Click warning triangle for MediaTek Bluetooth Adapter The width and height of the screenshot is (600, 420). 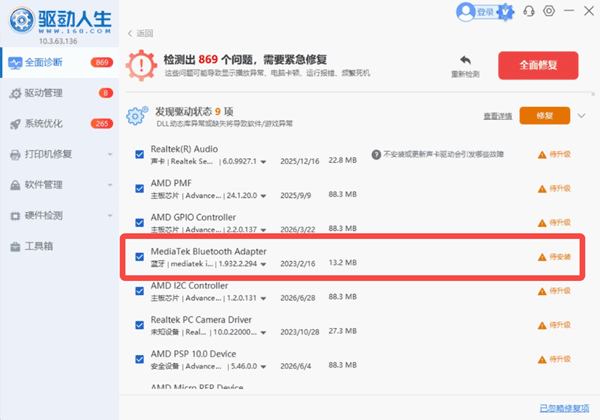click(542, 257)
